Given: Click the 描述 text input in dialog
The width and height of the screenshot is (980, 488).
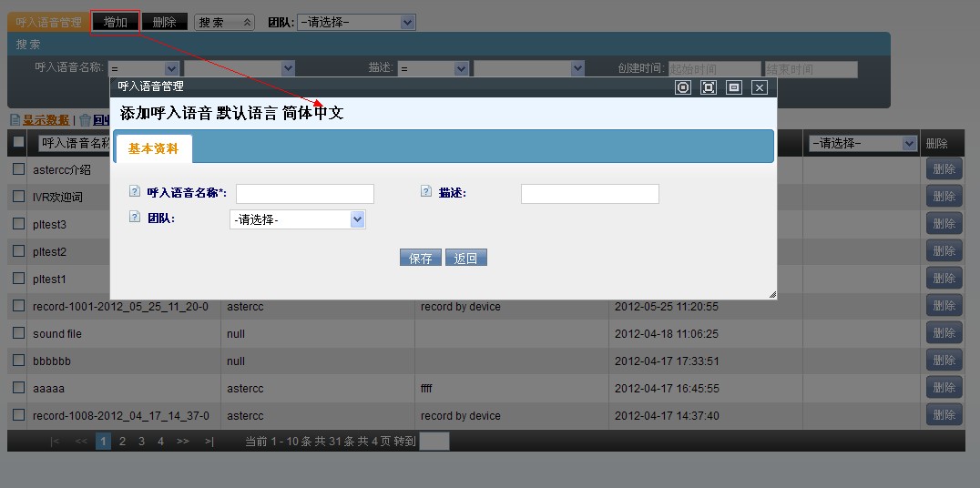Looking at the screenshot, I should pos(589,193).
